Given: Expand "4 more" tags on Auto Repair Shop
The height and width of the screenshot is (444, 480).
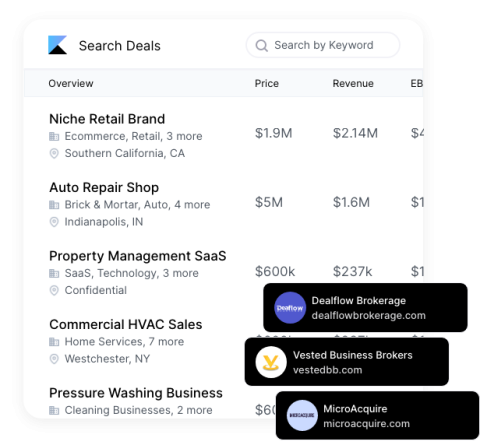Looking at the screenshot, I should [x=192, y=205].
